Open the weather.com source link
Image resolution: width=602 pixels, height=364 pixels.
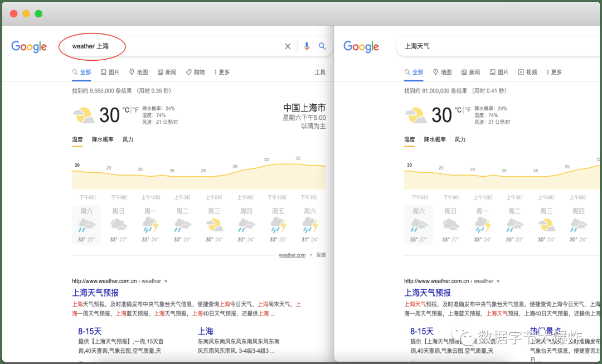[292, 255]
